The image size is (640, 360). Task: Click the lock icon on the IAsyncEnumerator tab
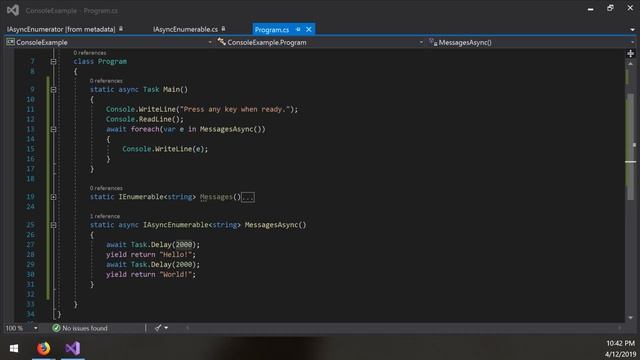121,29
